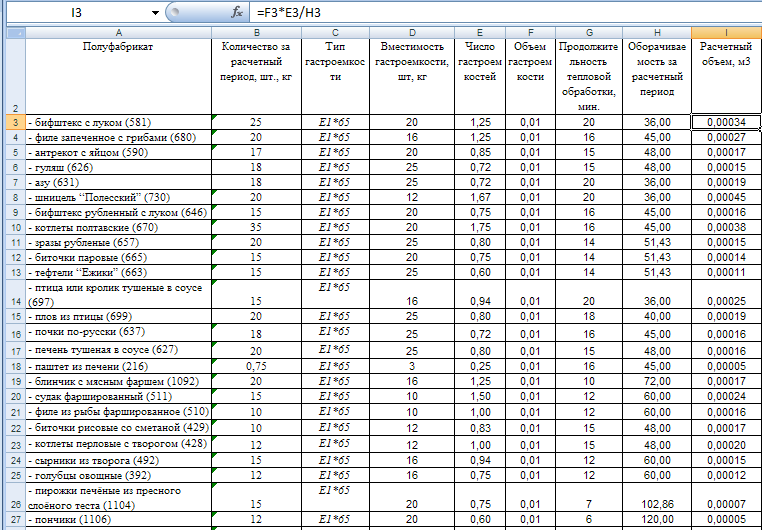Screen dimensions: 762x530
Task: Click "Вместимость гастроемкости" header cell
Action: tap(412, 77)
